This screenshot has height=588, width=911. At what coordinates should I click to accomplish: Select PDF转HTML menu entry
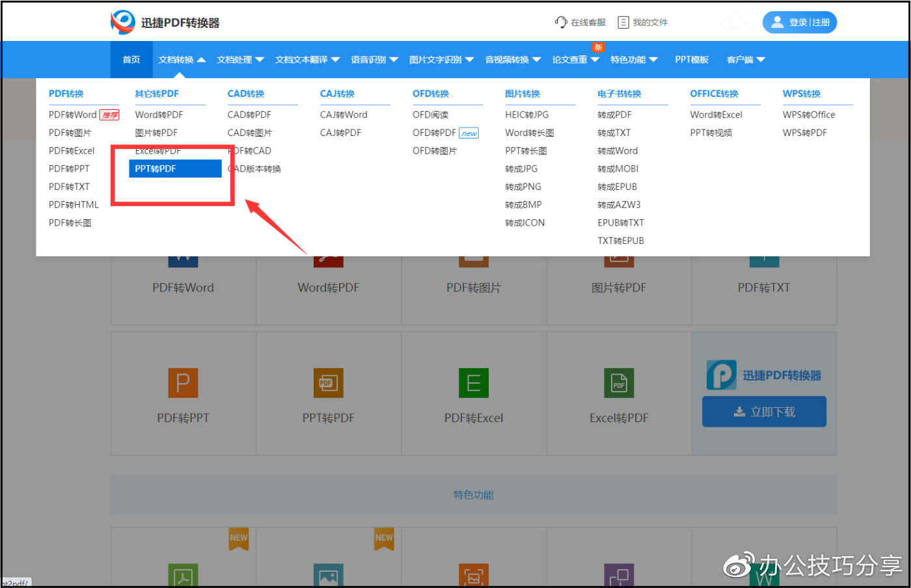[74, 204]
